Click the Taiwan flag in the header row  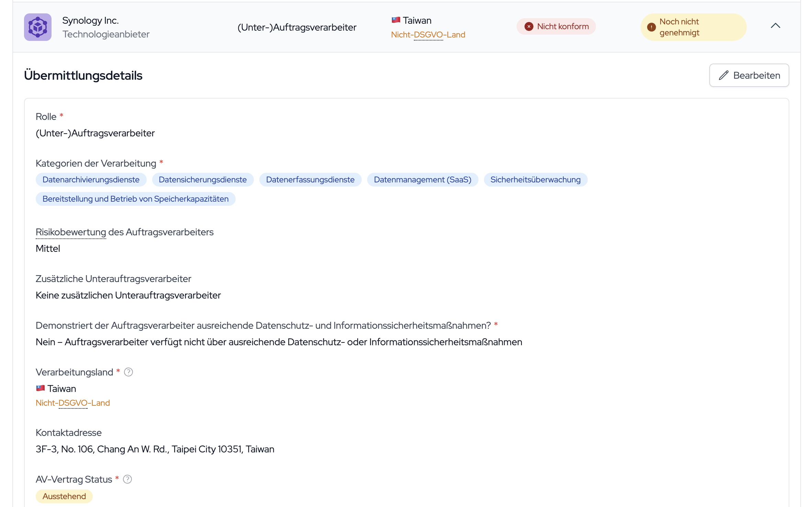pos(396,20)
